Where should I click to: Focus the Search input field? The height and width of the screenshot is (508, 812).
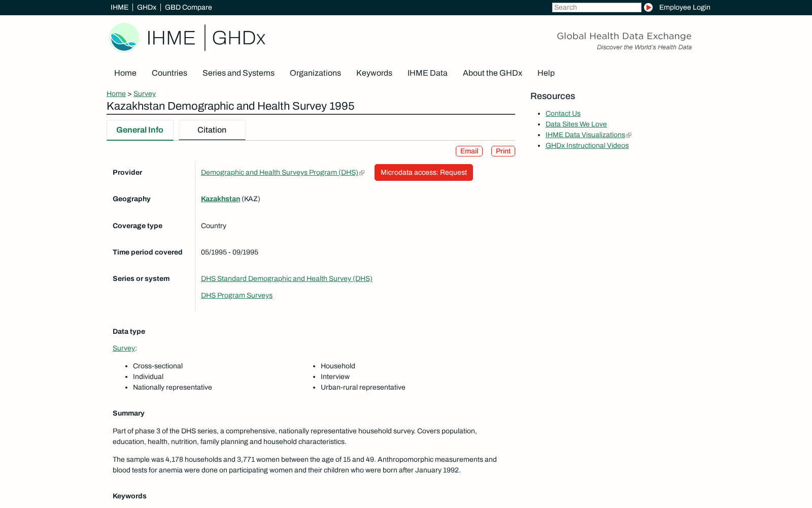pyautogui.click(x=596, y=7)
